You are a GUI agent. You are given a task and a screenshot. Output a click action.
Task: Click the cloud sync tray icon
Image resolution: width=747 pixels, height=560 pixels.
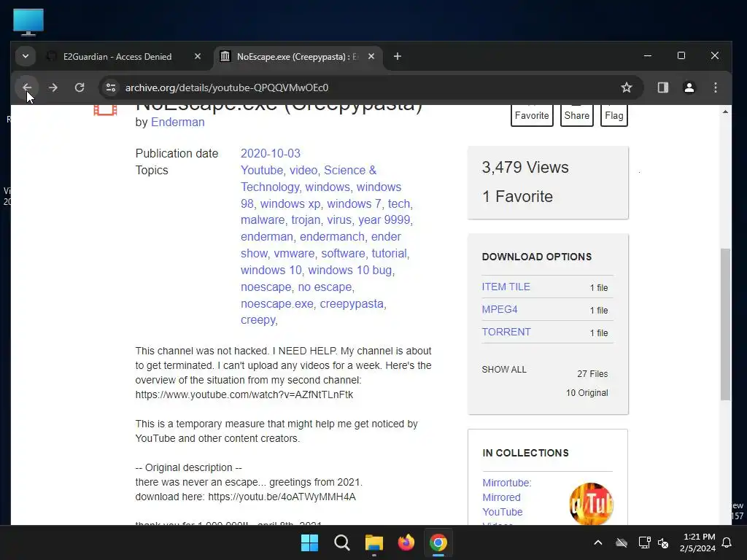click(622, 542)
